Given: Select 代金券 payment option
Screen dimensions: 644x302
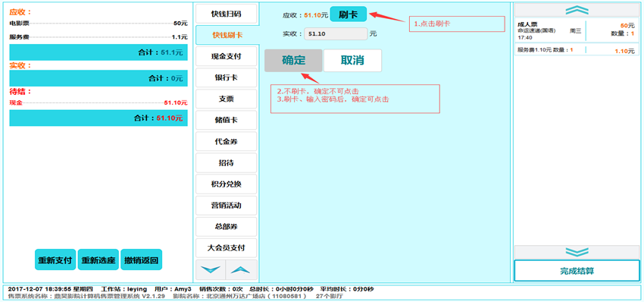Looking at the screenshot, I should (227, 142).
